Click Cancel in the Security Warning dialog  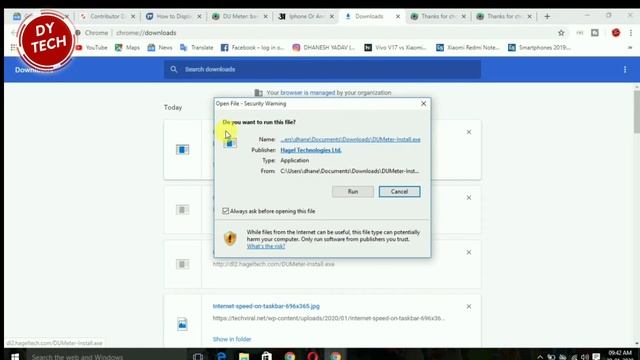click(x=399, y=191)
